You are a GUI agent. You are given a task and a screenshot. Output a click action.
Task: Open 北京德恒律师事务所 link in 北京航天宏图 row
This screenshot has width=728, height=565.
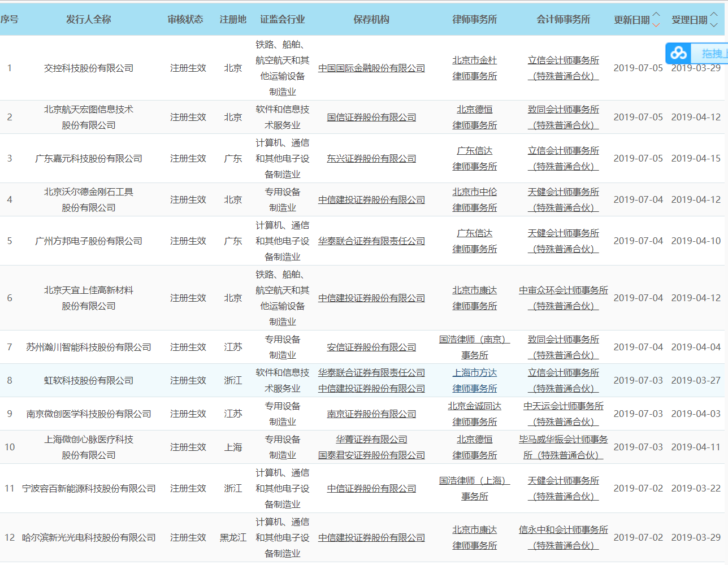click(475, 117)
